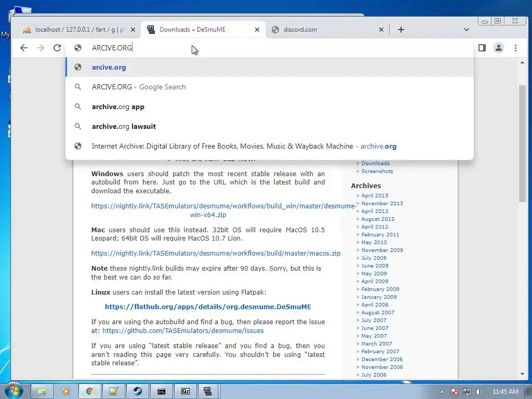Open the February 2011 archive
532x399 pixels.
(380, 234)
